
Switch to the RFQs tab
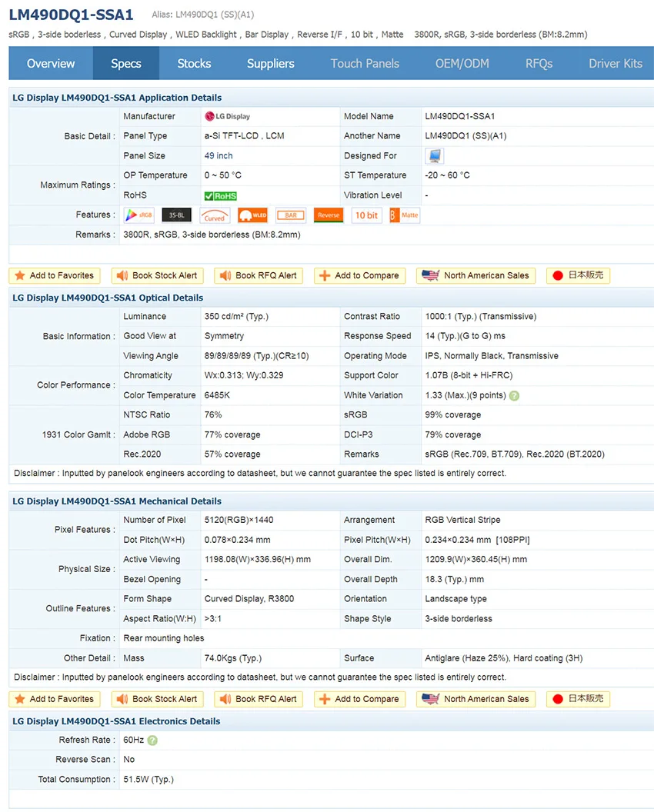539,63
